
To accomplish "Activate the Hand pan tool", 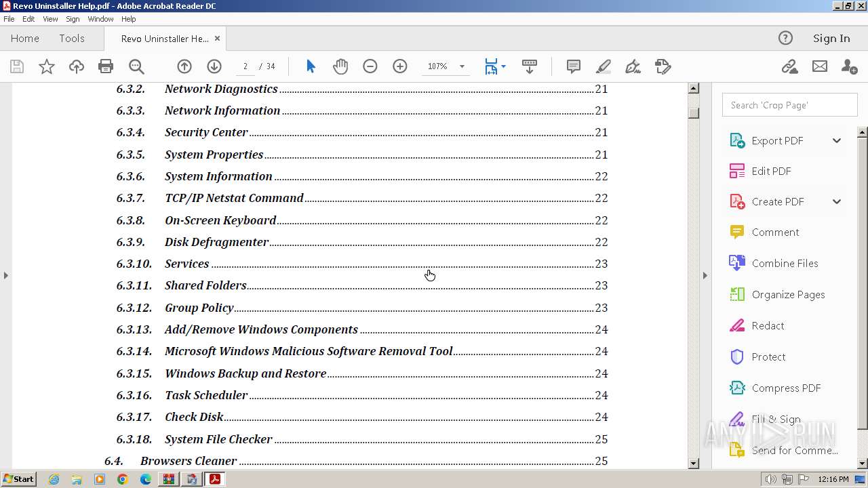I will 340,66.
